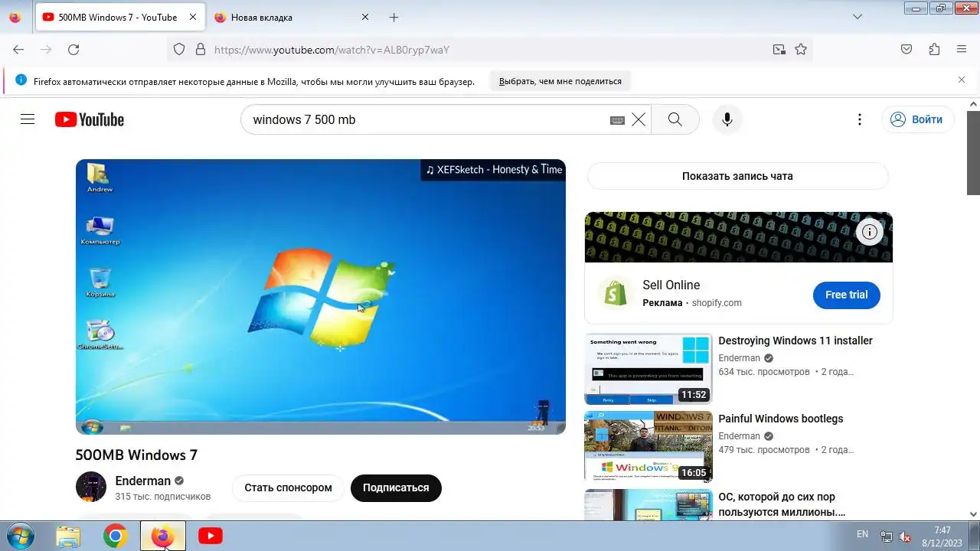This screenshot has height=551, width=980.
Task: Click the Free trial button
Action: pos(846,295)
